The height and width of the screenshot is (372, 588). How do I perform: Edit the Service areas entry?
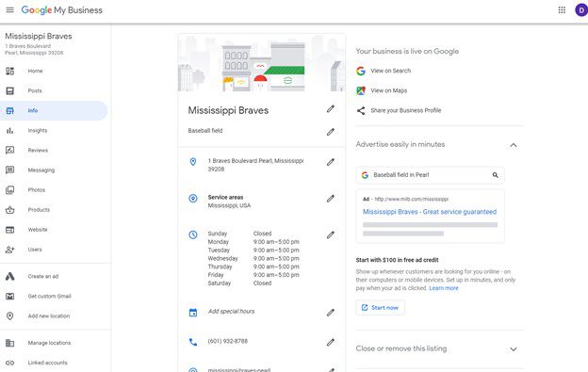[331, 199]
